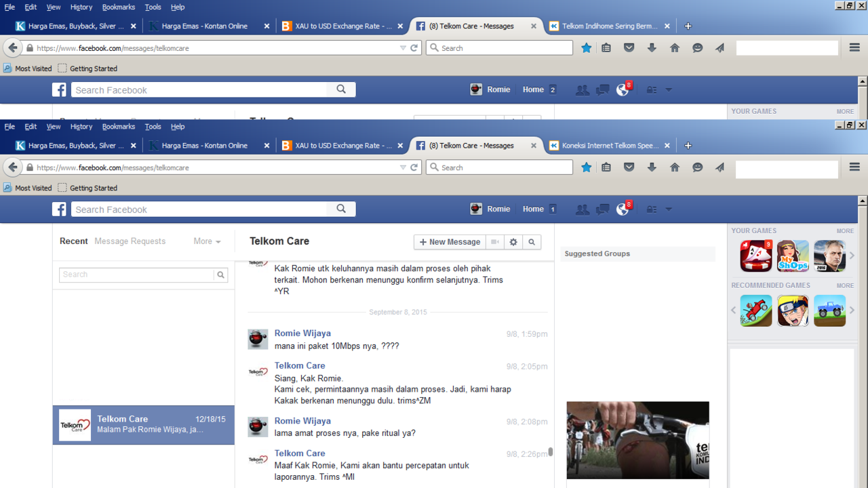
Task: Open Romie's profile in the front window header
Action: coord(490,209)
